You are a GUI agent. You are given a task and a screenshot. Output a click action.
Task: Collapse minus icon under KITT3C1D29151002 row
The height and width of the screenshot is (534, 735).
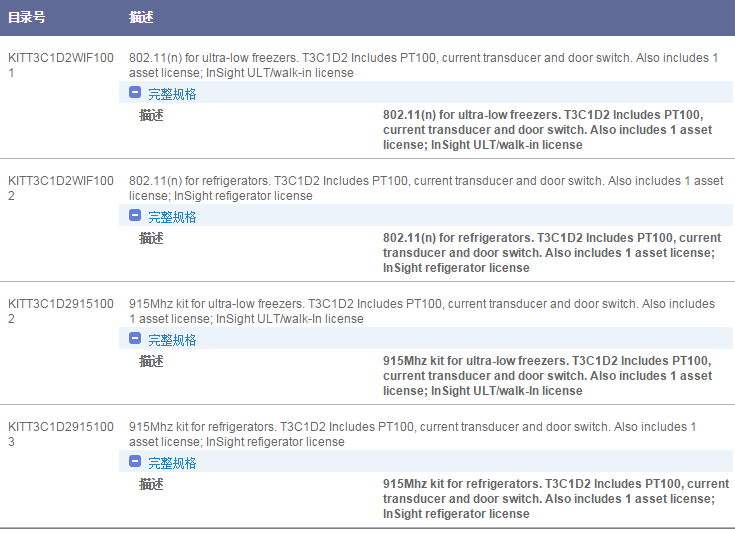(135, 339)
